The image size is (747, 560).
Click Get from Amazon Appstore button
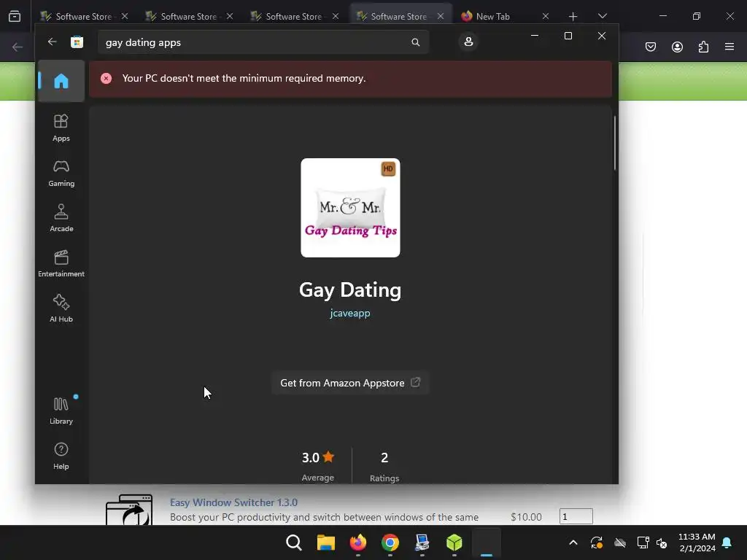350,383
